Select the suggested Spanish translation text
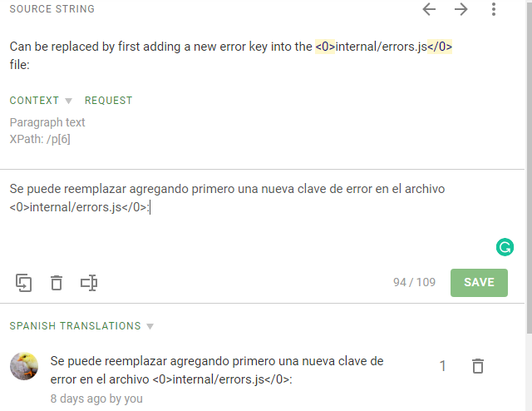 click(216, 370)
